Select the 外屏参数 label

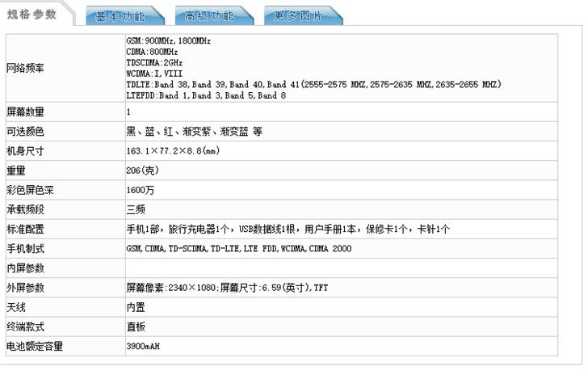(25, 288)
